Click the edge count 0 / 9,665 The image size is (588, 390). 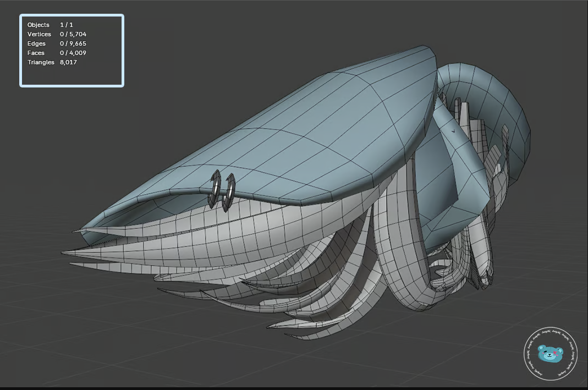[x=73, y=43]
